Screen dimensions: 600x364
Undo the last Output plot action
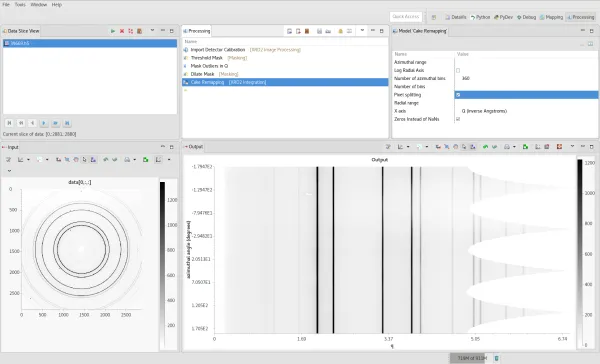(x=485, y=147)
